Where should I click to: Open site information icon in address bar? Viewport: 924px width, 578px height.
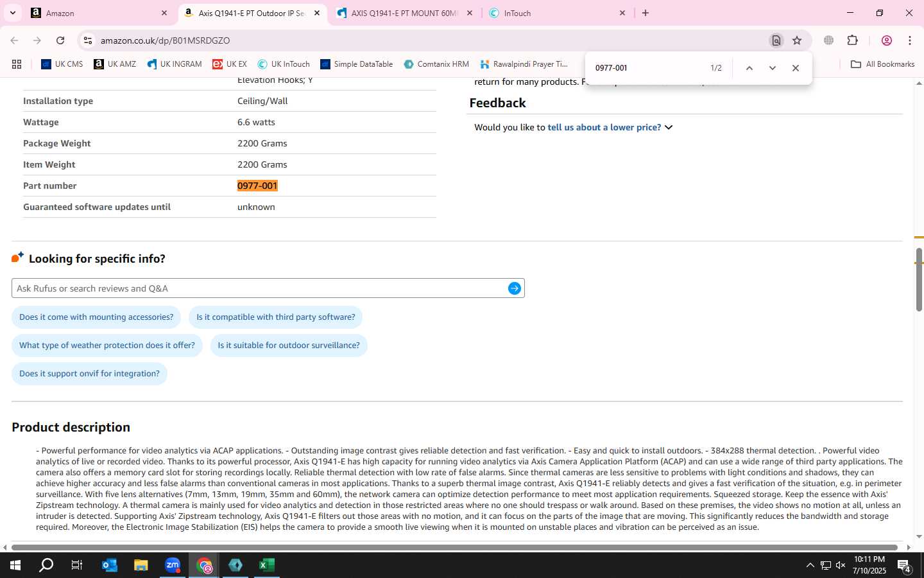[x=88, y=40]
